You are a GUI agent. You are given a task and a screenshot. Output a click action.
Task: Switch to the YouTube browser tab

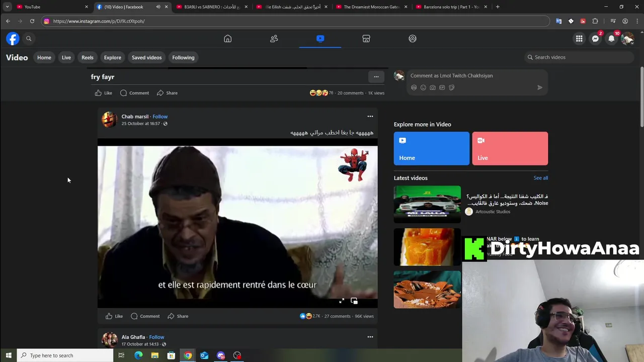pos(52,7)
